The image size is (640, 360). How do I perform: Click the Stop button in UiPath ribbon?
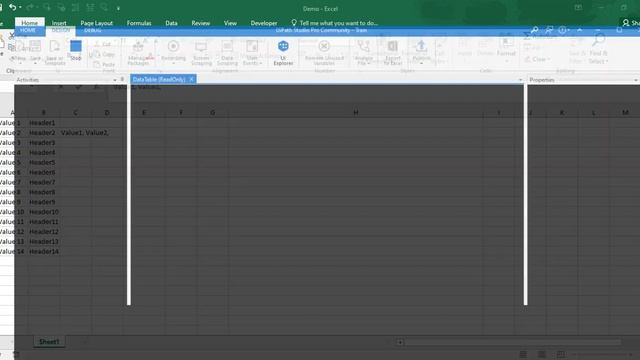[76, 50]
